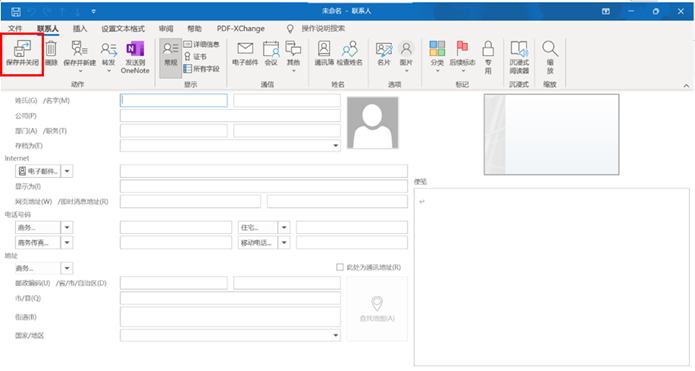
Task: Click the 电子邮件... button in Internet section
Action: [38, 171]
